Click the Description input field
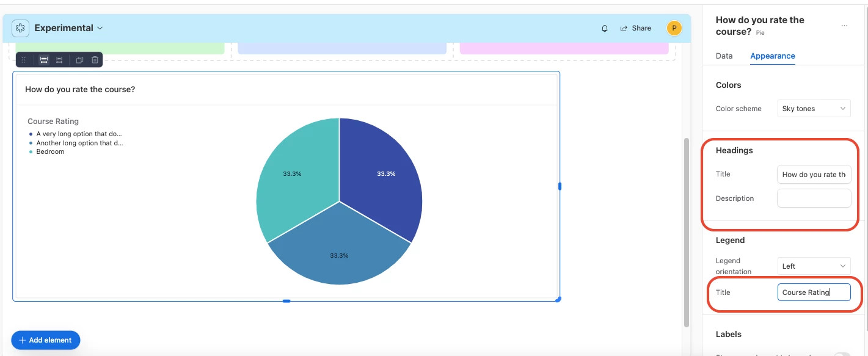The height and width of the screenshot is (356, 868). [814, 198]
